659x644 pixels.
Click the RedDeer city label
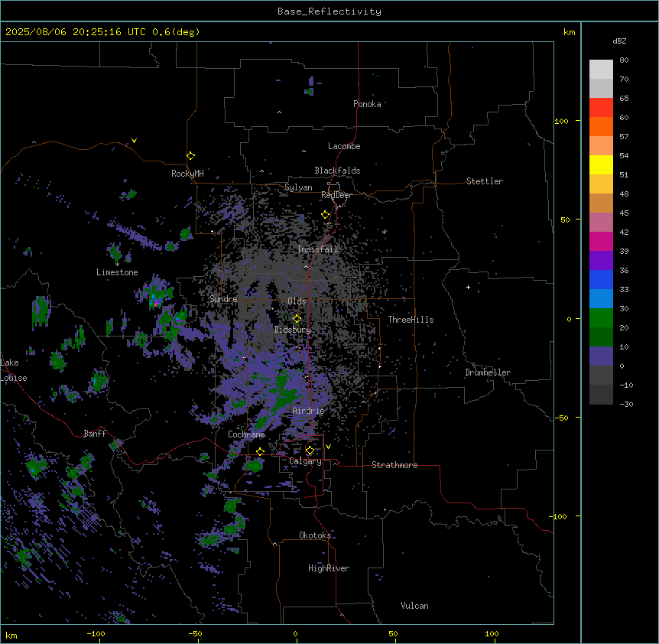pos(336,195)
